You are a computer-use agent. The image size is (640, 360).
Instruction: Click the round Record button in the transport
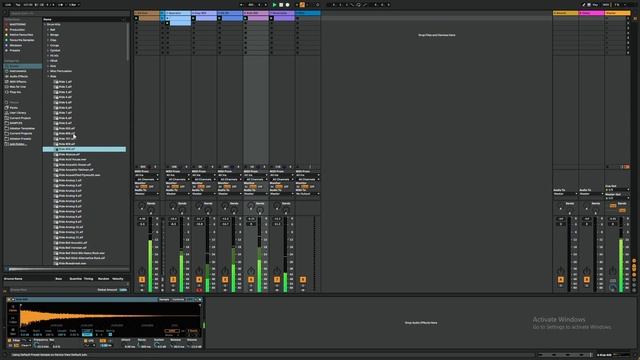point(287,5)
